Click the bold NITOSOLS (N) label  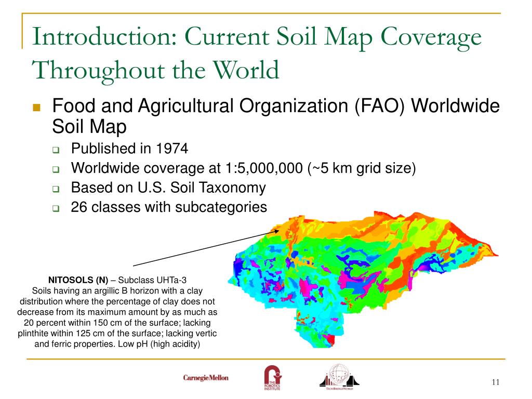[x=78, y=280]
